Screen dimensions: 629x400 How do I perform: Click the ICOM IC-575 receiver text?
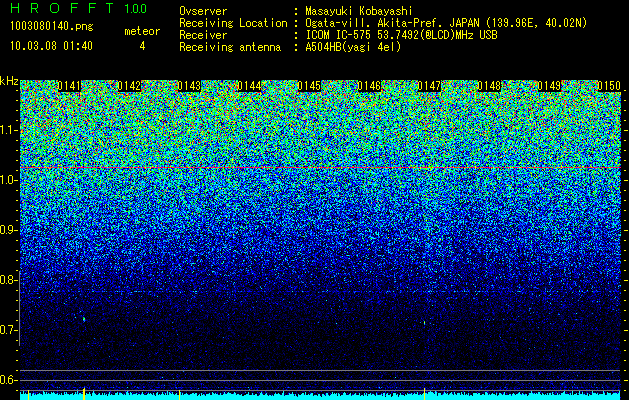[x=401, y=35]
